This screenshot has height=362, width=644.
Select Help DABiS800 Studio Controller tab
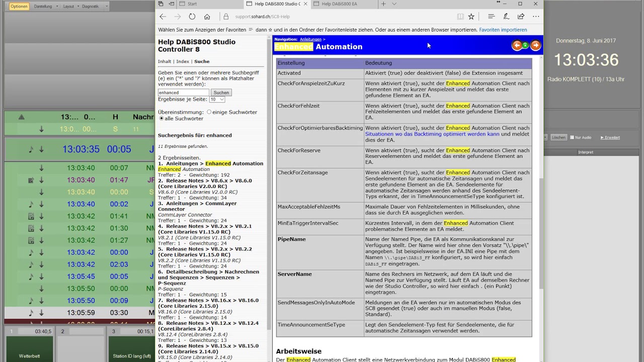(x=276, y=4)
